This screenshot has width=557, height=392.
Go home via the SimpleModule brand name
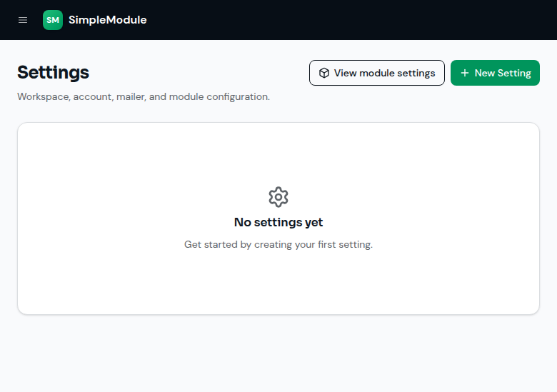tap(108, 20)
